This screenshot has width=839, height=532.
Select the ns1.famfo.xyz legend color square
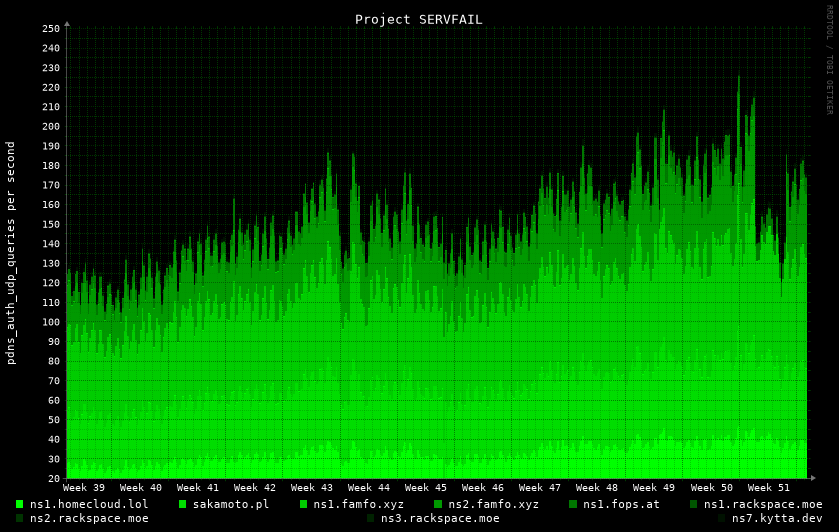304,504
